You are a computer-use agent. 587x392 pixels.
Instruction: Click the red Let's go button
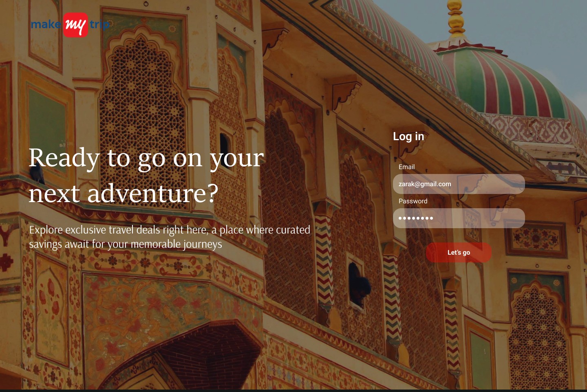click(x=459, y=253)
